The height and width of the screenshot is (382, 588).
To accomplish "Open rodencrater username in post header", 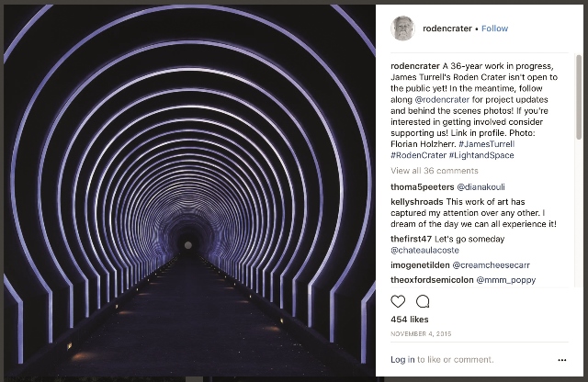I will point(447,28).
